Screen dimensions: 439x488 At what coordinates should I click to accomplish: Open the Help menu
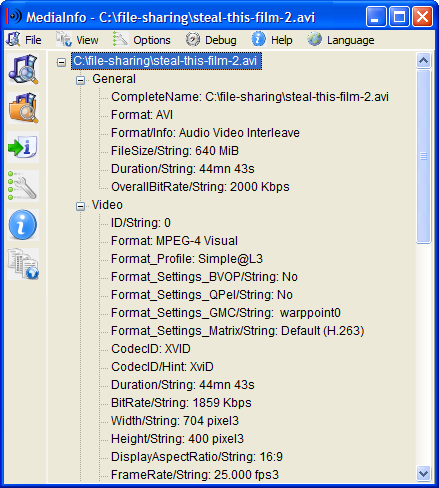tap(272, 40)
